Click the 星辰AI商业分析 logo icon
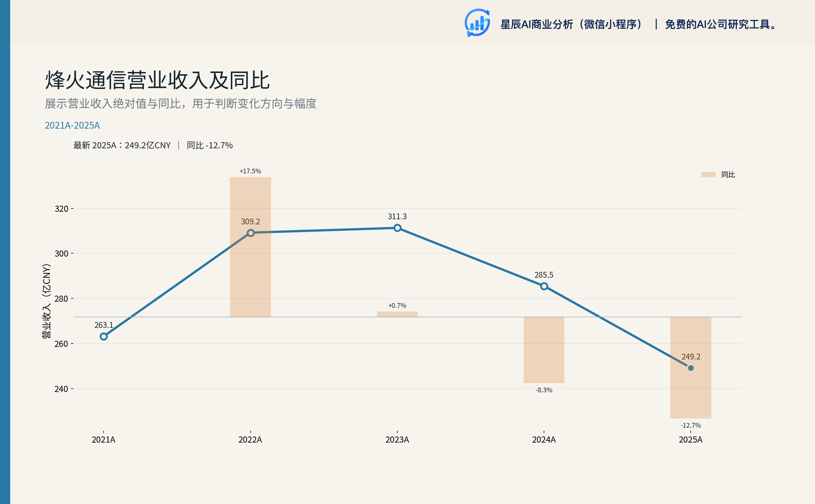The width and height of the screenshot is (815, 504). tap(477, 23)
